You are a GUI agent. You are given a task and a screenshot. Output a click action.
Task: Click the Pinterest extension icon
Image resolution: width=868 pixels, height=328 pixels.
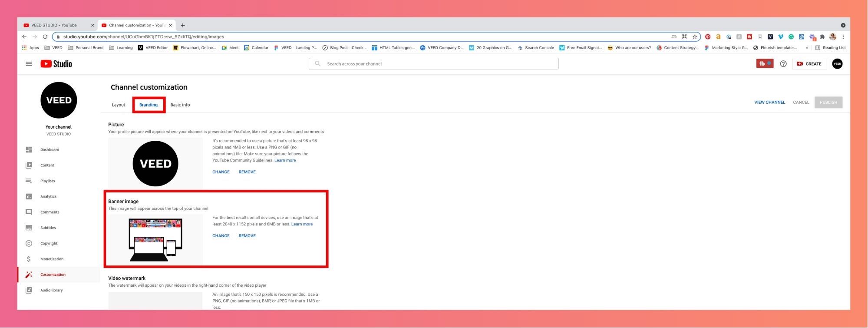(708, 37)
